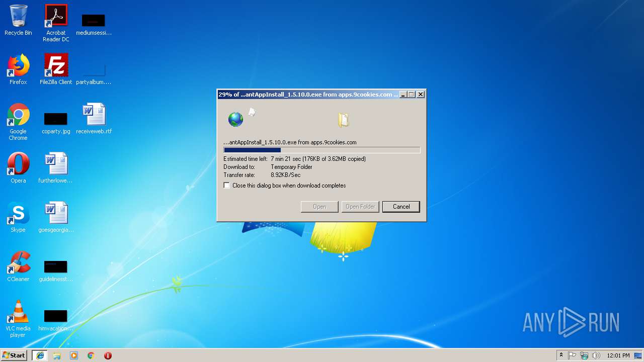This screenshot has height=362, width=644.
Task: Open the Action Center flag icon
Action: pyautogui.click(x=572, y=355)
